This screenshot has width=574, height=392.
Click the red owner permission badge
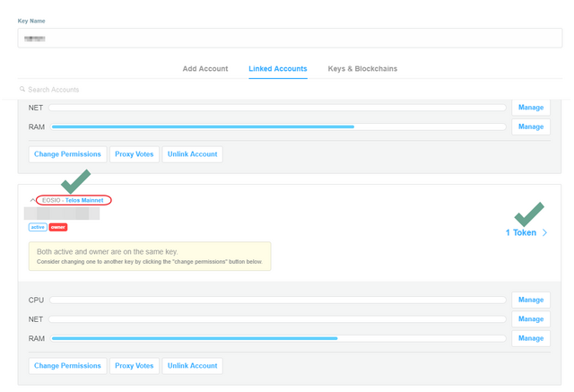[57, 227]
